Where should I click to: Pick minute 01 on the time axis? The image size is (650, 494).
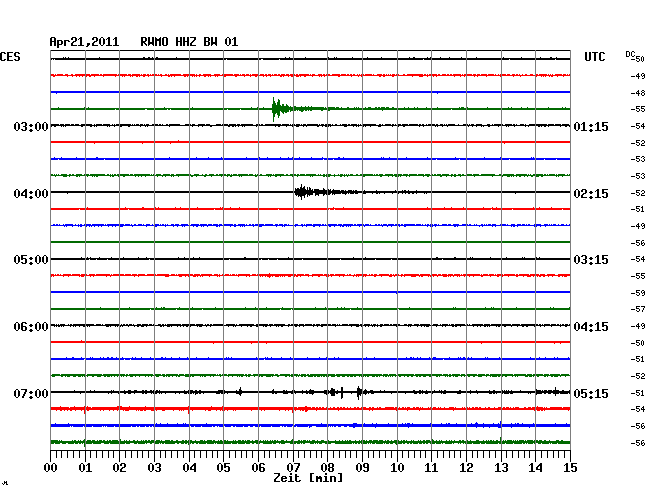point(85,468)
